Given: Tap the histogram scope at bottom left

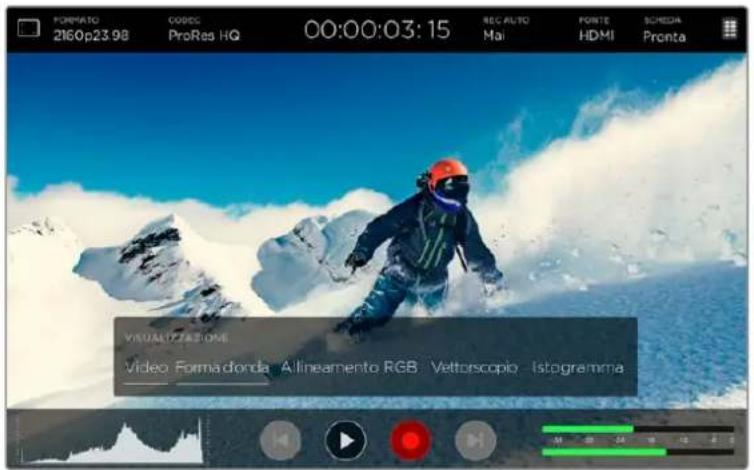Looking at the screenshot, I should pos(112,440).
